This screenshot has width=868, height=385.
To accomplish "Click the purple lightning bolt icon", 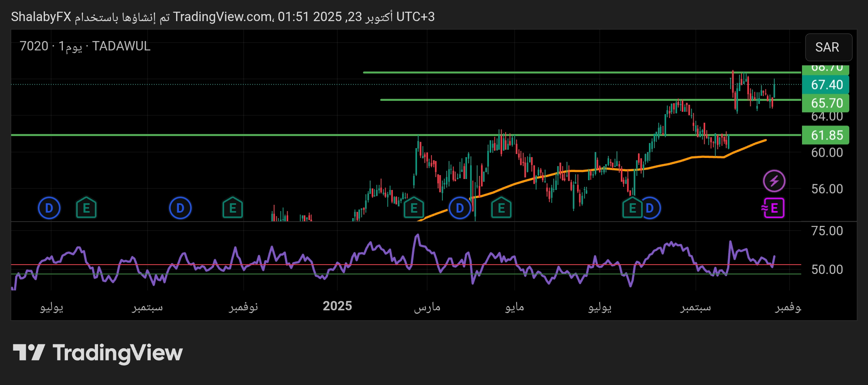I will pyautogui.click(x=774, y=181).
